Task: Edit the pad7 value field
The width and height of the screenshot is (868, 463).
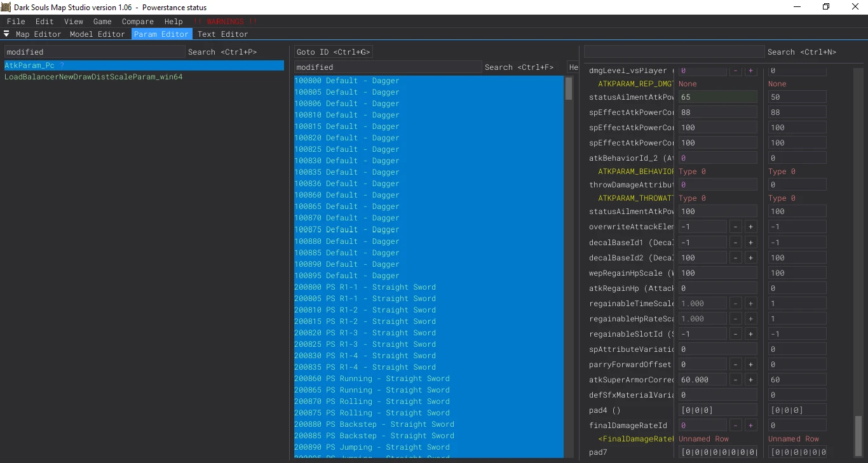Action: point(718,452)
